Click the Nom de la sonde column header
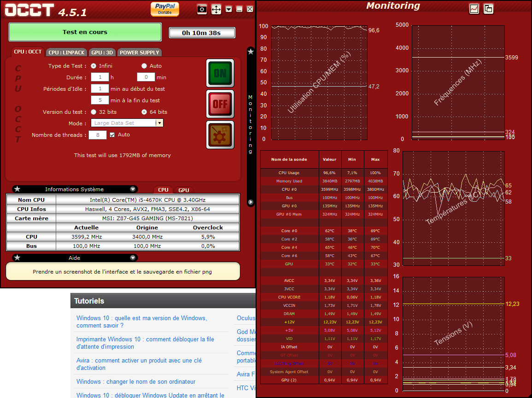 [289, 159]
